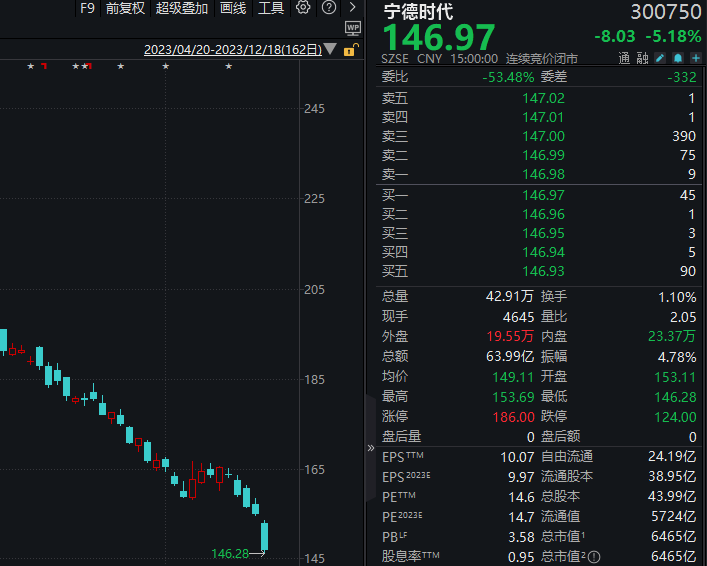Open the chart settings gear icon
The height and width of the screenshot is (566, 707).
303,7
